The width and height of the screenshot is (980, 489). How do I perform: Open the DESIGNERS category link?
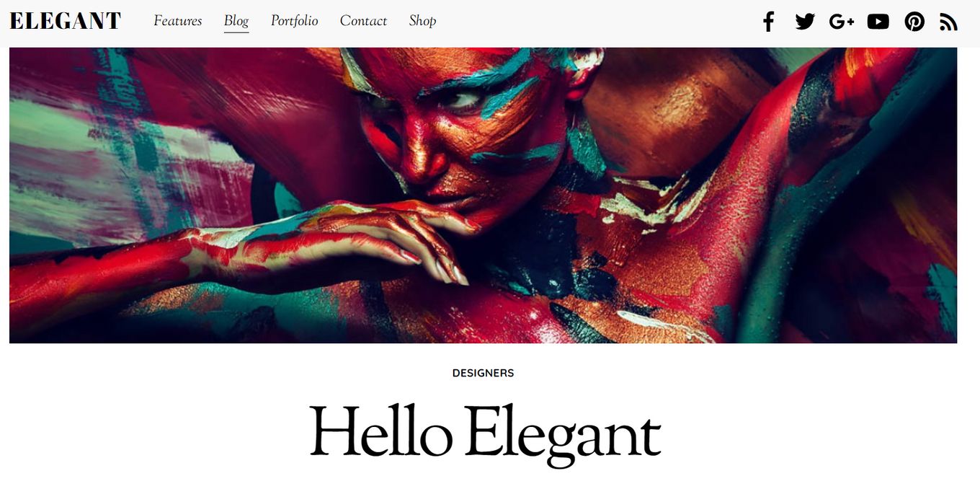pos(483,373)
